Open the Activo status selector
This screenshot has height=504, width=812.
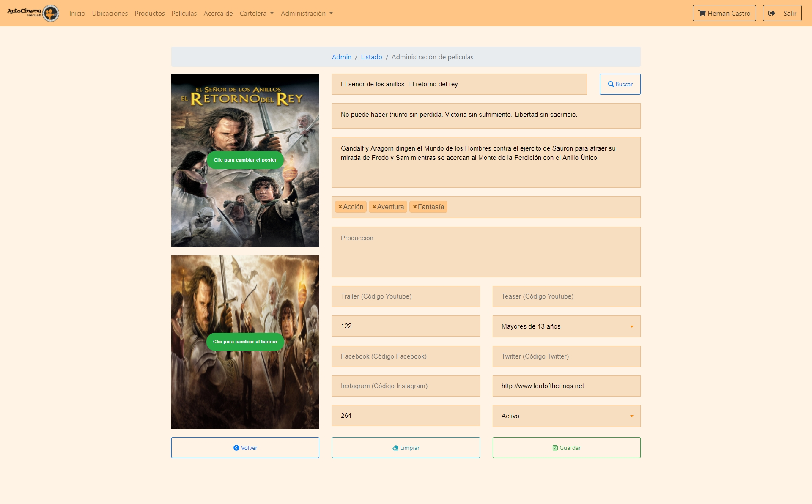coord(566,416)
